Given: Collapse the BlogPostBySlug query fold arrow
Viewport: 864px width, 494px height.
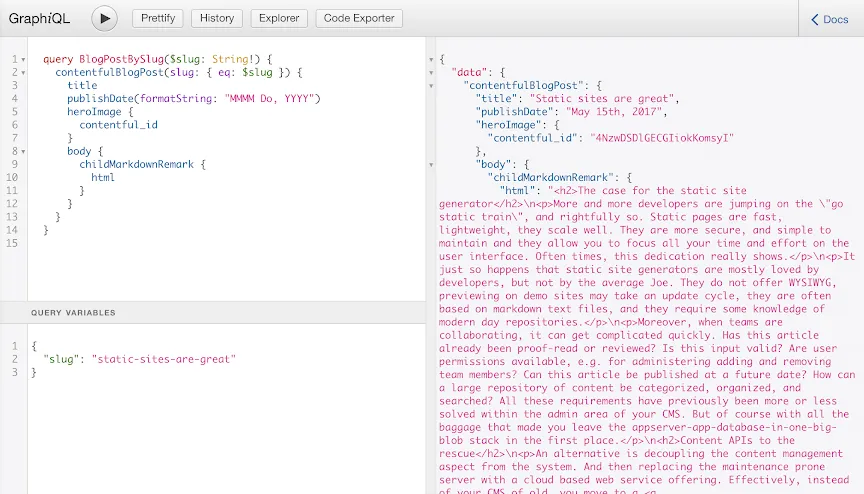Looking at the screenshot, I should [22, 60].
